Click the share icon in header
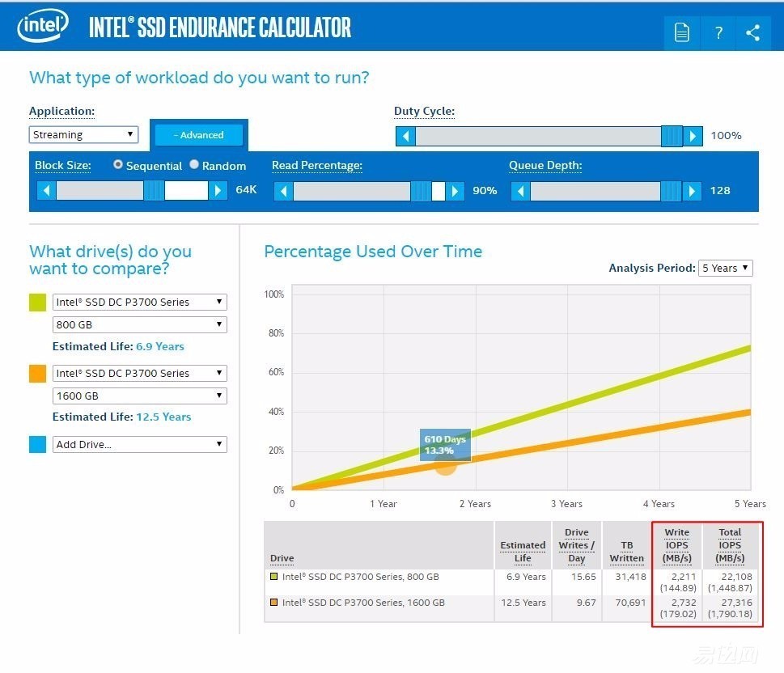 click(x=753, y=33)
